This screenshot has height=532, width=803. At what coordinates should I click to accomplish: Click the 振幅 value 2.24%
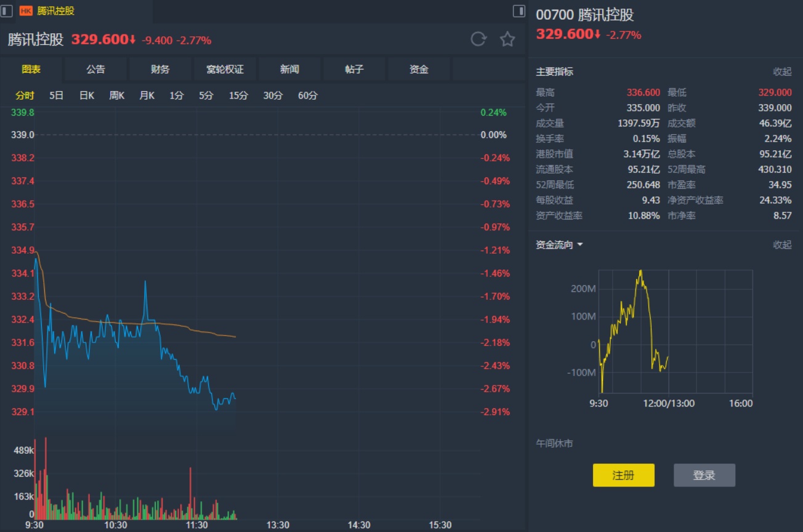click(x=778, y=139)
